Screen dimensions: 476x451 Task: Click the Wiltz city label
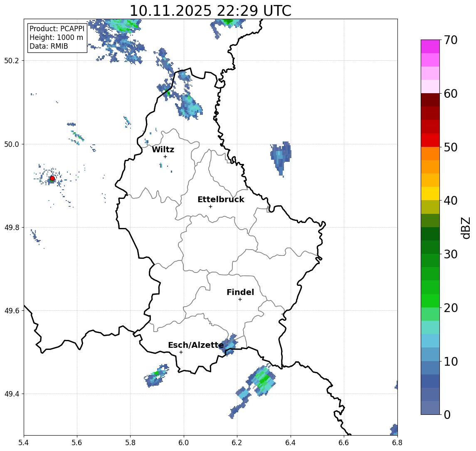[x=163, y=149]
